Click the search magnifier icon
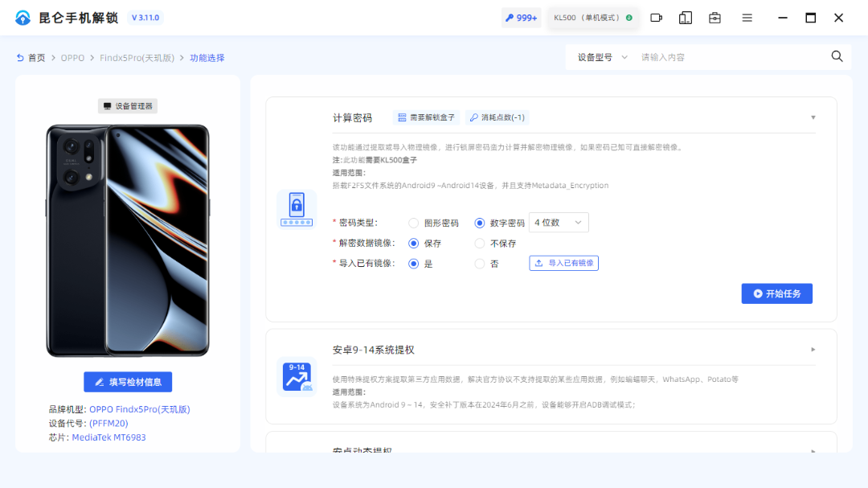868x488 pixels. (x=837, y=56)
